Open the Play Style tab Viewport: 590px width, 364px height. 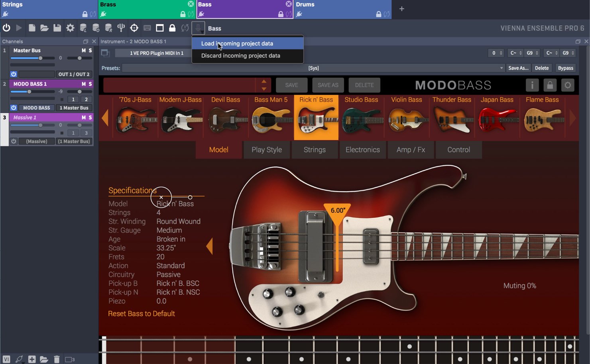267,150
